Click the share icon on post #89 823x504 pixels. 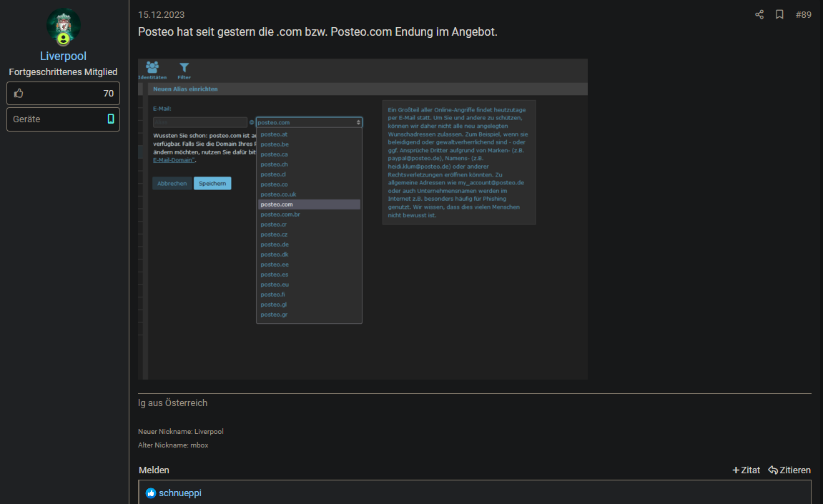[x=759, y=14]
